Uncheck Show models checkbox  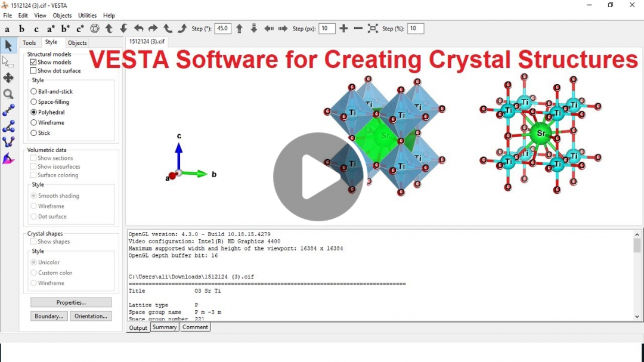tap(33, 62)
